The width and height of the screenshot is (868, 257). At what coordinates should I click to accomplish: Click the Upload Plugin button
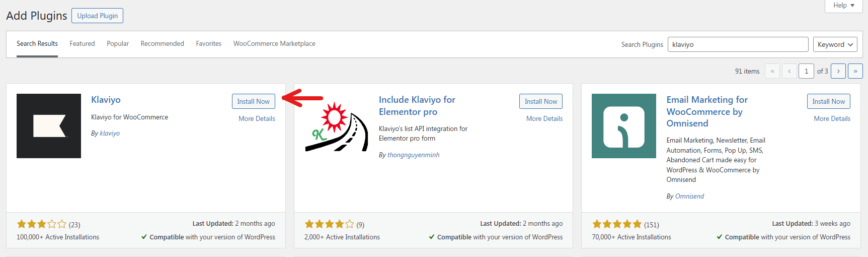click(x=97, y=16)
